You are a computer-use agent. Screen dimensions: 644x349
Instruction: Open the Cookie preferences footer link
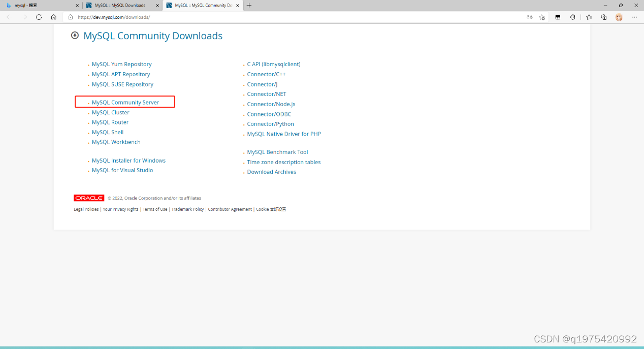271,209
